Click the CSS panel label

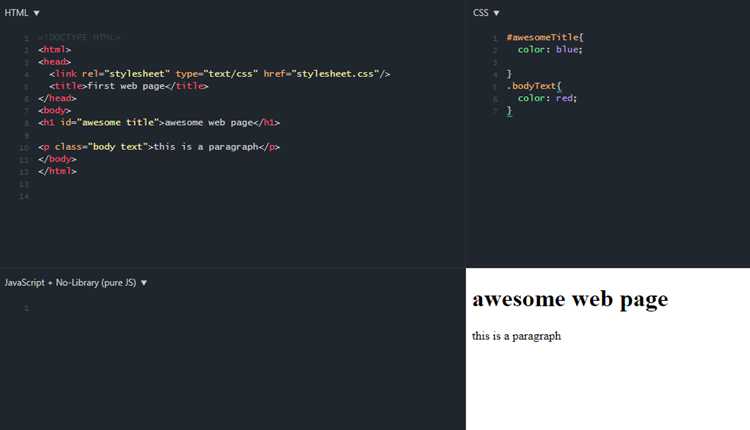[x=480, y=13]
